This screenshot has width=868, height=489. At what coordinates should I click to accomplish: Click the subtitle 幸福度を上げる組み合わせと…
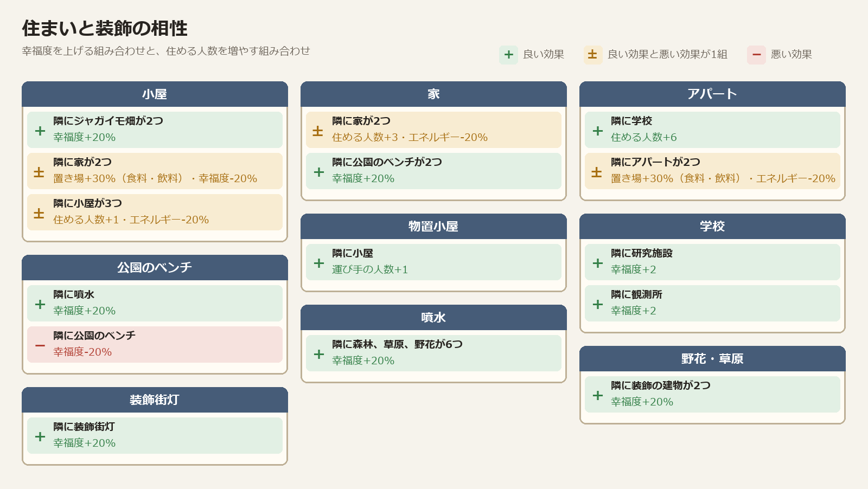(x=166, y=51)
